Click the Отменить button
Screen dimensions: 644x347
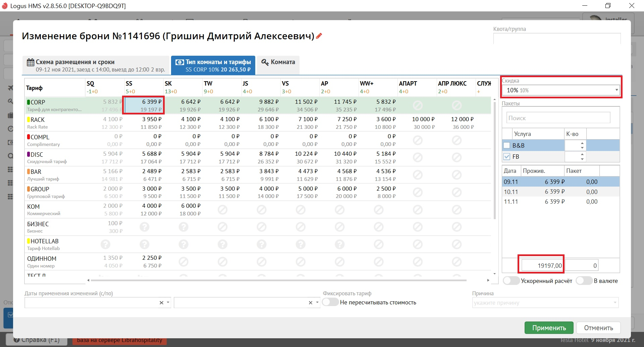[598, 328]
